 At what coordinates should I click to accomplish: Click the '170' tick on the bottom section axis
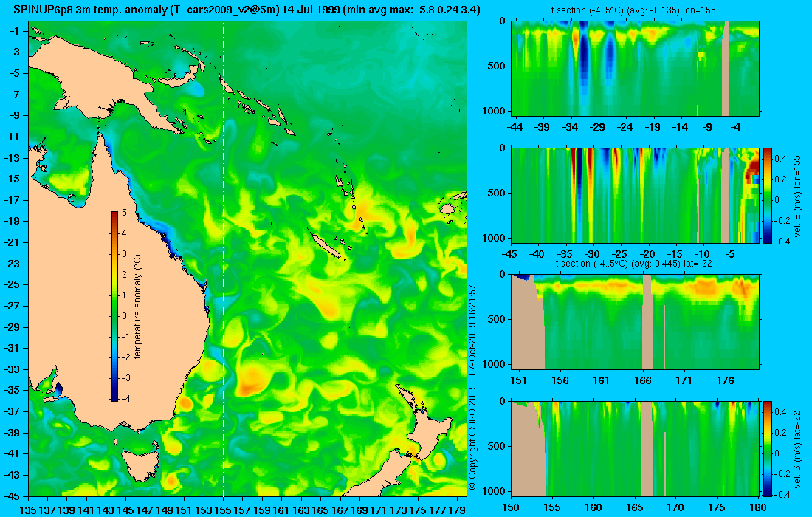(x=675, y=507)
